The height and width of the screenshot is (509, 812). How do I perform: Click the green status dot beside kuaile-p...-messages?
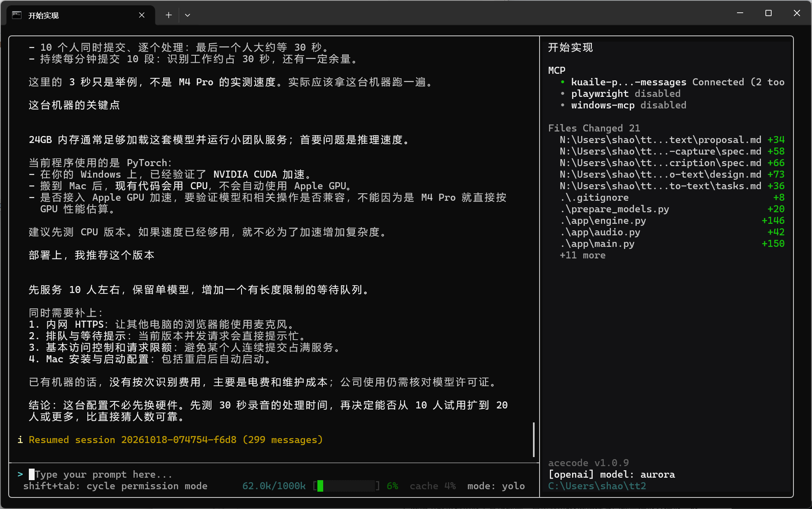coord(563,82)
